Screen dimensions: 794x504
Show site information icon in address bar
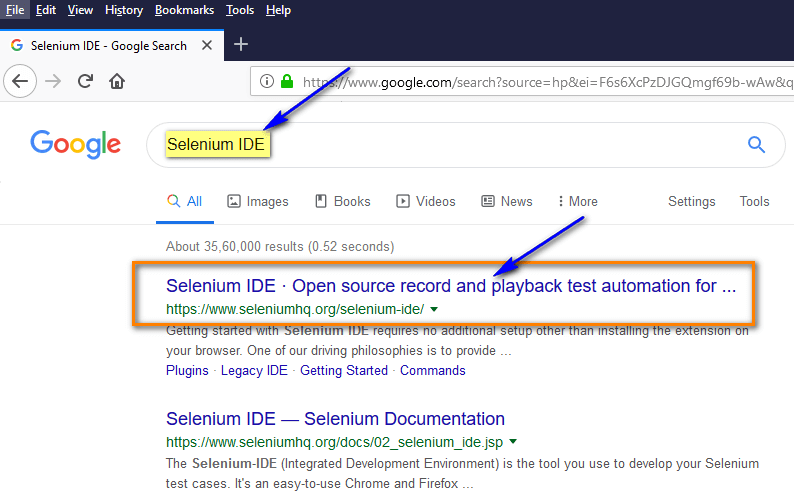(x=267, y=81)
